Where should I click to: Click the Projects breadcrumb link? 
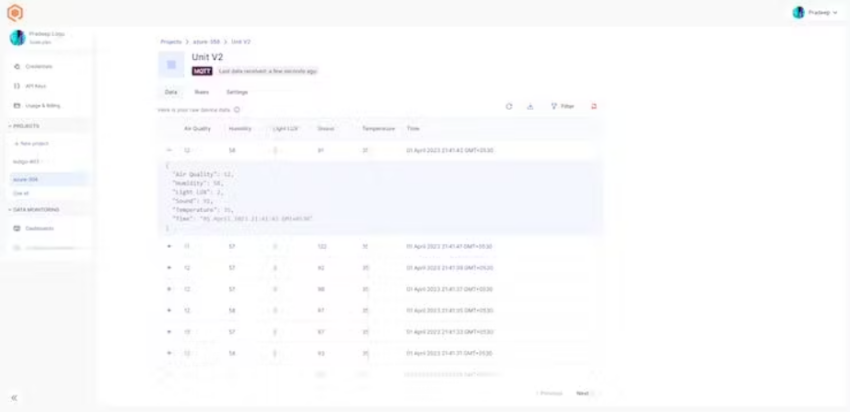171,42
